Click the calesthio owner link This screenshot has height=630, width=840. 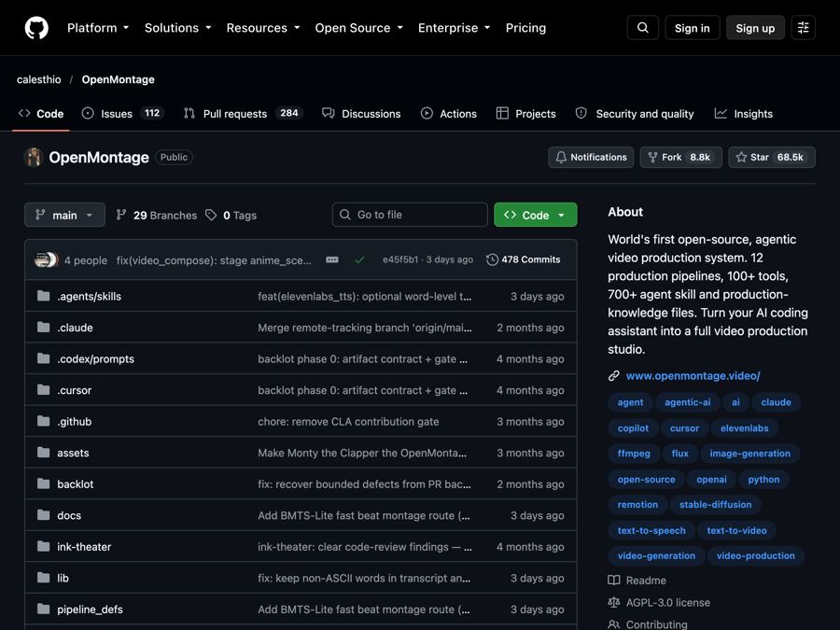38,79
